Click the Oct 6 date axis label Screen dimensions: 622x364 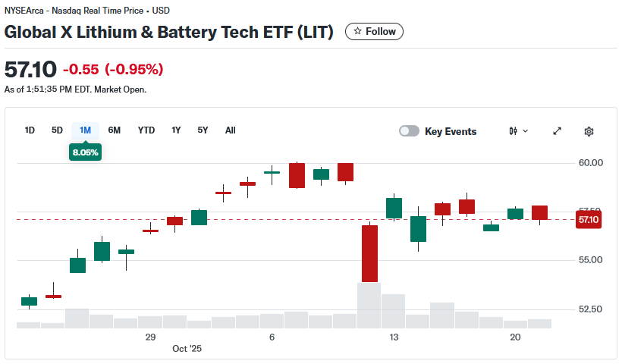click(x=272, y=337)
